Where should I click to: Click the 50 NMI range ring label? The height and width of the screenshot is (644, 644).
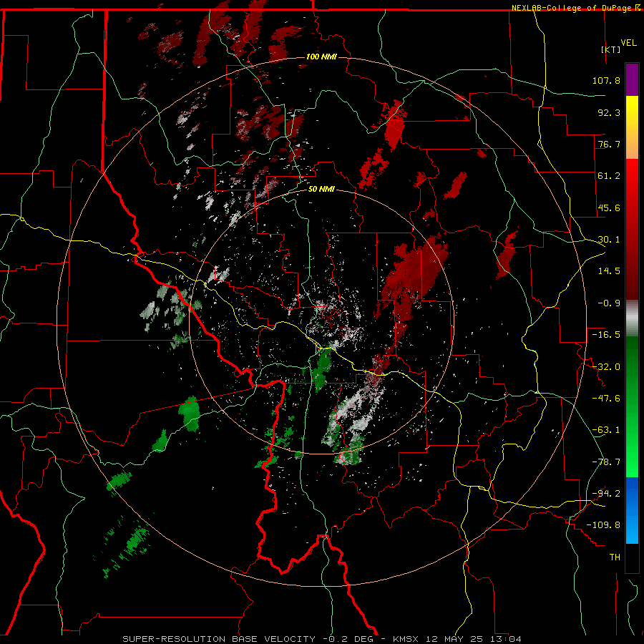click(x=321, y=190)
